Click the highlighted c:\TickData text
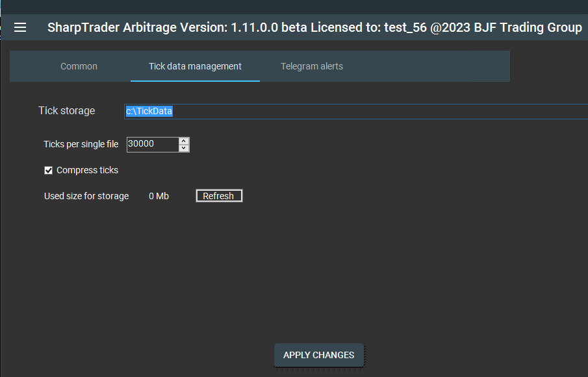The height and width of the screenshot is (377, 588). (x=149, y=111)
